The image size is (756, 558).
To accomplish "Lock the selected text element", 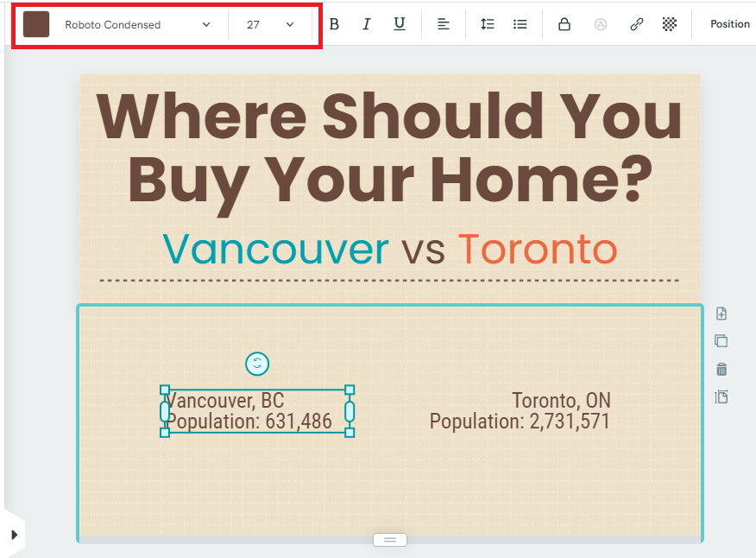I will coord(564,23).
